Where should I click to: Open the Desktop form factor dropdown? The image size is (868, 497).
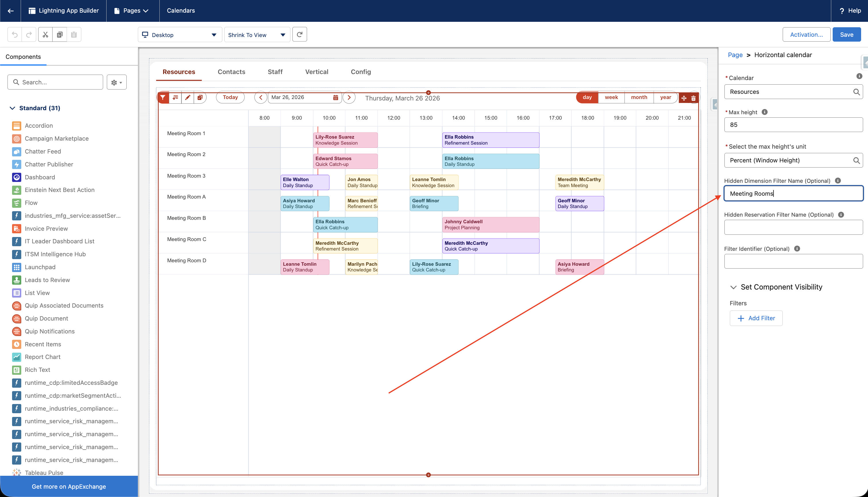[180, 35]
